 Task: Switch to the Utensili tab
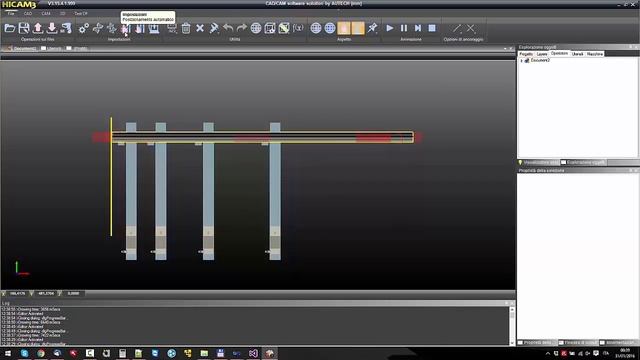pos(578,54)
